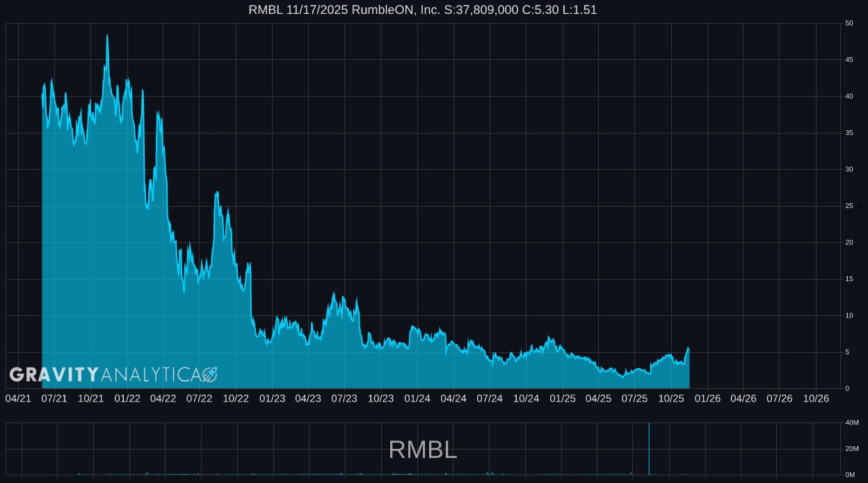This screenshot has width=868, height=483.
Task: Select the 04/23 date axis label
Action: (308, 398)
